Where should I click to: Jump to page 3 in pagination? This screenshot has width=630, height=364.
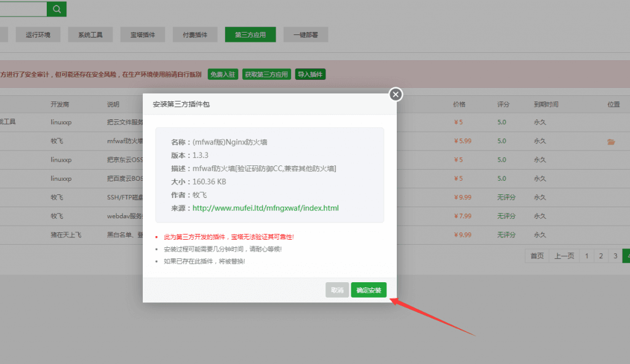tap(615, 256)
